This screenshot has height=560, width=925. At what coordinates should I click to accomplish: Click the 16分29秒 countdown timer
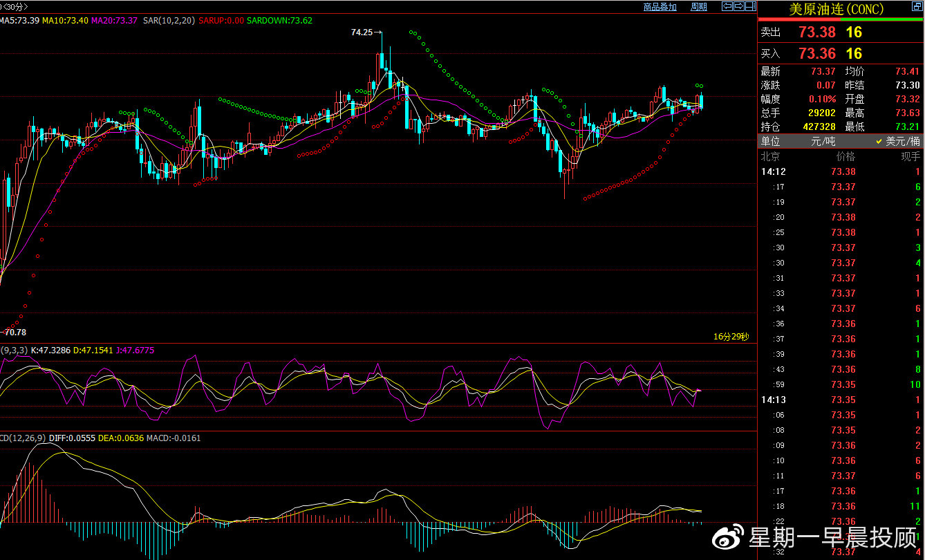(x=731, y=337)
